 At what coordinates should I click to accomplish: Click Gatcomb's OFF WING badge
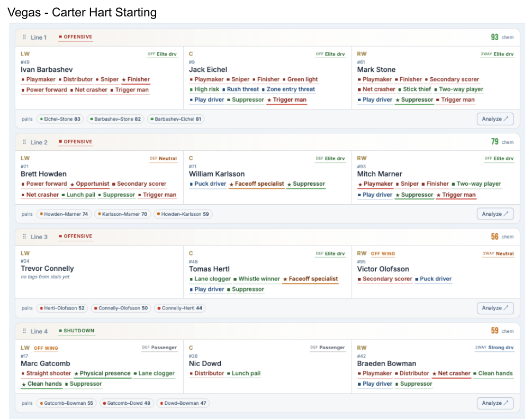coord(46,348)
